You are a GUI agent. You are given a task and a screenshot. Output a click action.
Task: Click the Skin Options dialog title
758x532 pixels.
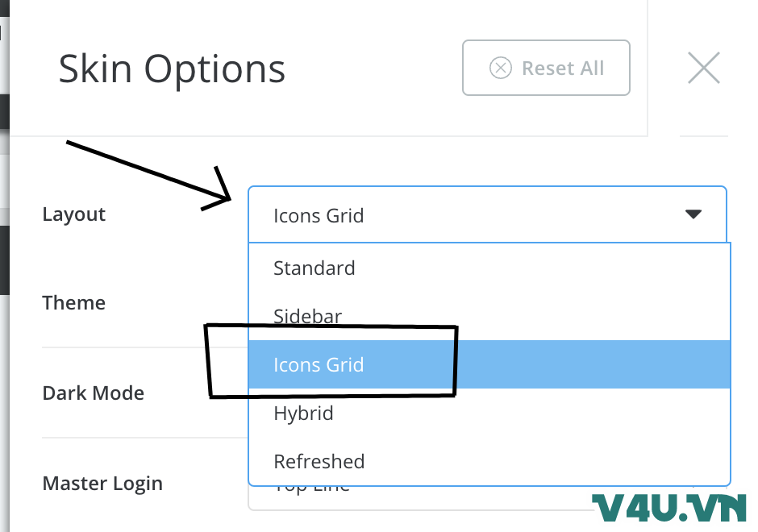pos(172,68)
